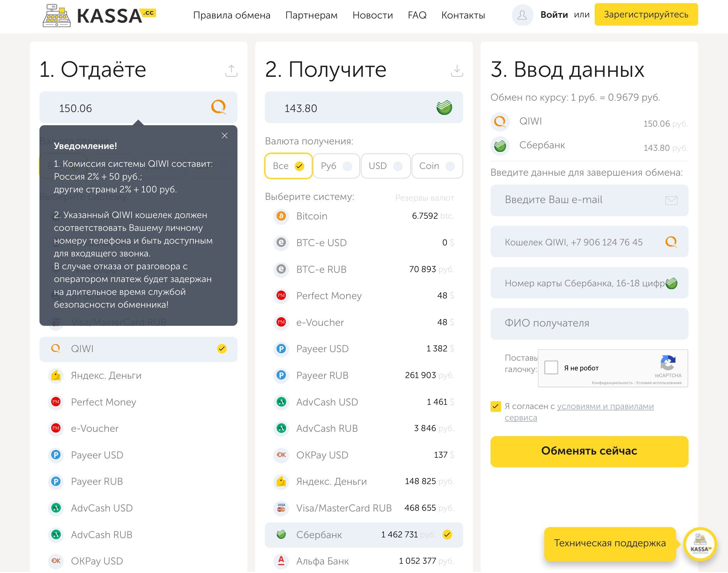This screenshot has height=573, width=728.
Task: Click the Яндекс. Деньги icon in receive list
Action: click(281, 481)
